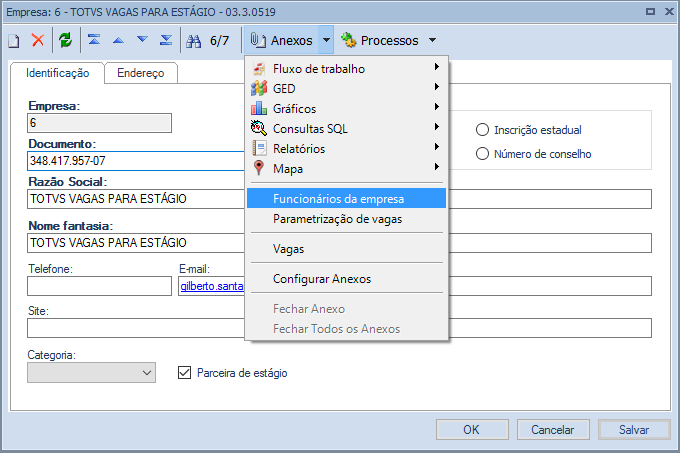This screenshot has height=453, width=680.
Task: Click the green refresh arrows icon
Action: [x=65, y=40]
